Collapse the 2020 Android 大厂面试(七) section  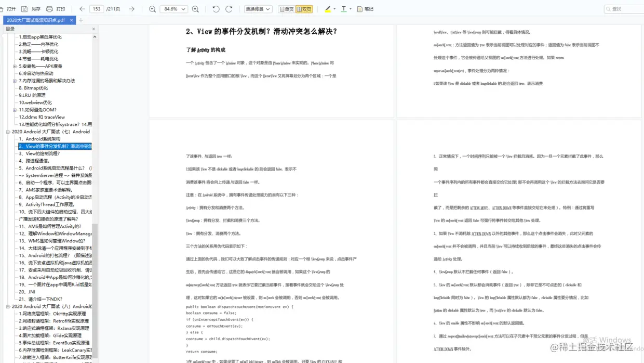coord(8,132)
